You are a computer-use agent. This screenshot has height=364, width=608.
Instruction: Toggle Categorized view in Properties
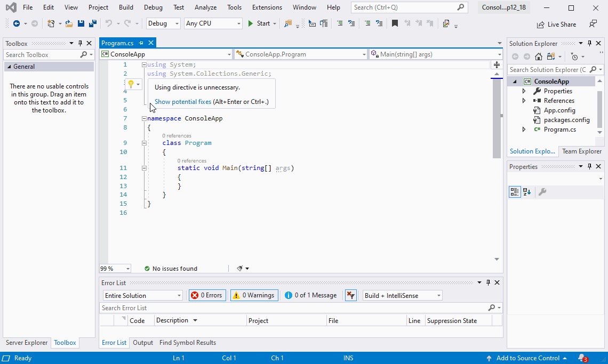515,191
